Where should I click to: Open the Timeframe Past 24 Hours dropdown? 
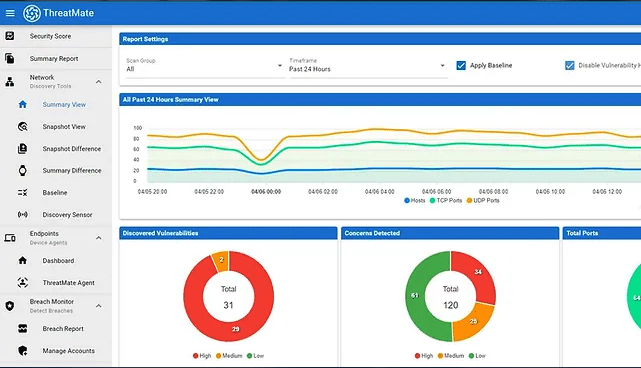[368, 66]
